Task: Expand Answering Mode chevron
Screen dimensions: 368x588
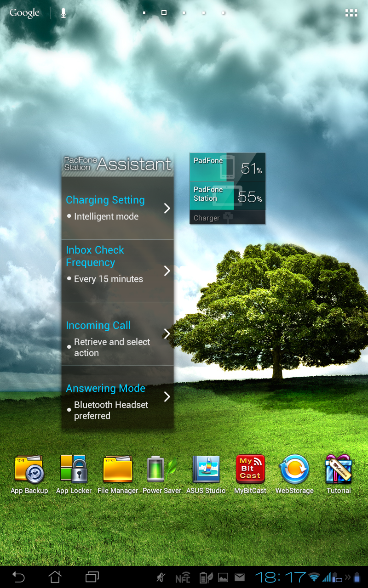Action: (x=167, y=396)
